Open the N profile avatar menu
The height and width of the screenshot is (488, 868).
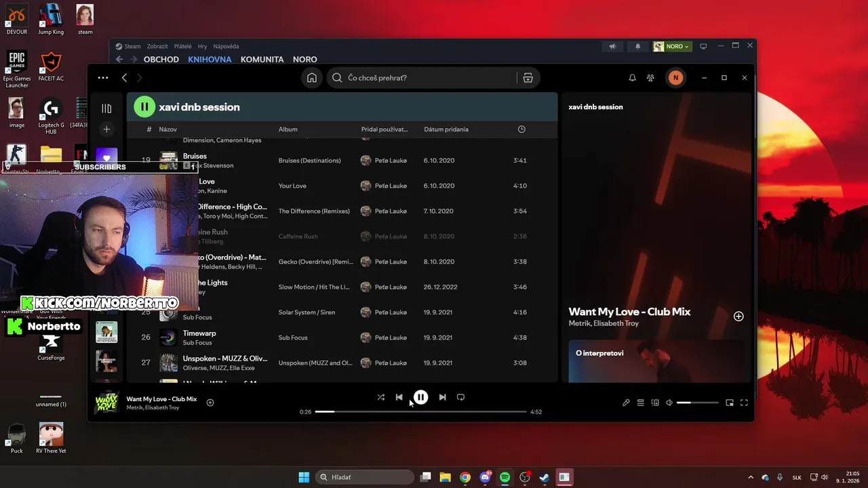tap(675, 78)
